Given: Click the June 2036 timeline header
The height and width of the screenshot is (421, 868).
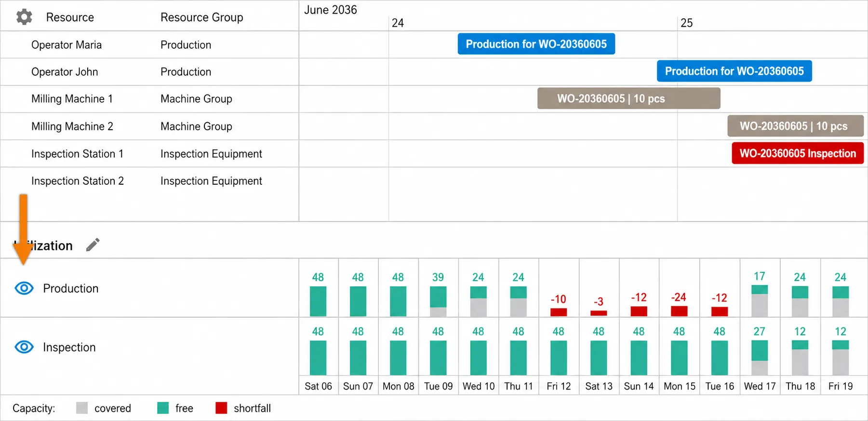Looking at the screenshot, I should pos(331,10).
